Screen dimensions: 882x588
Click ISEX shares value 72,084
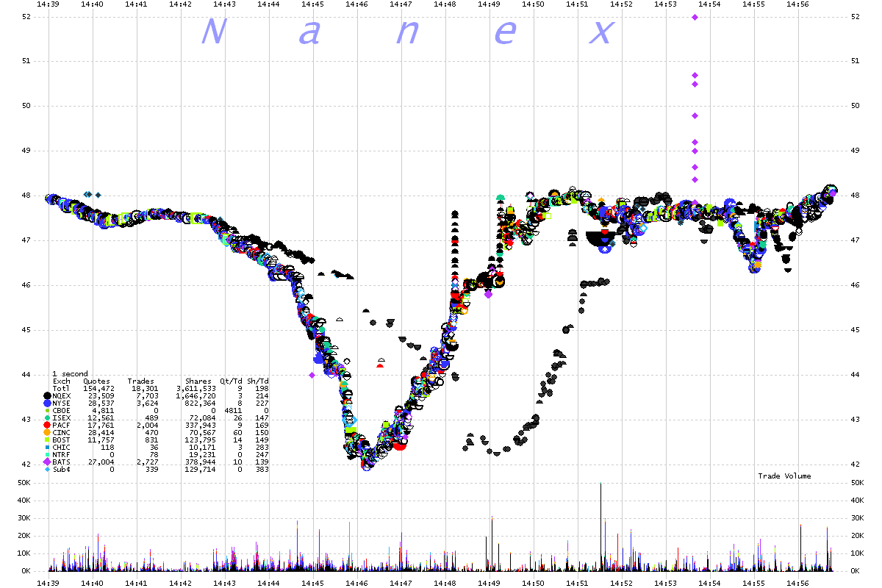click(x=202, y=417)
